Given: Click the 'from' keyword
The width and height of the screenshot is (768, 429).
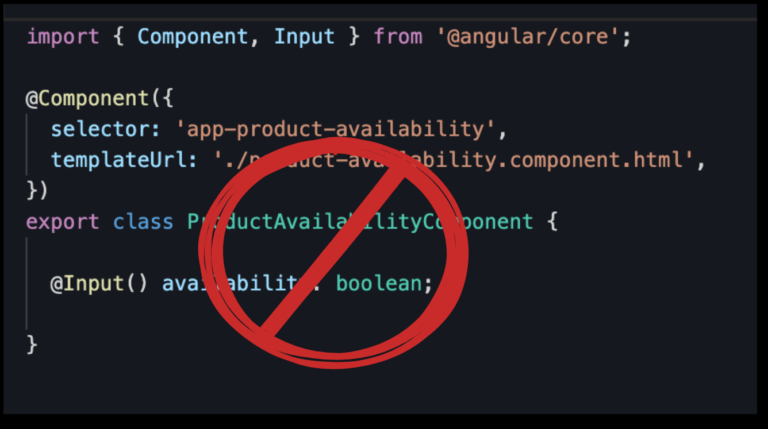Looking at the screenshot, I should [398, 37].
